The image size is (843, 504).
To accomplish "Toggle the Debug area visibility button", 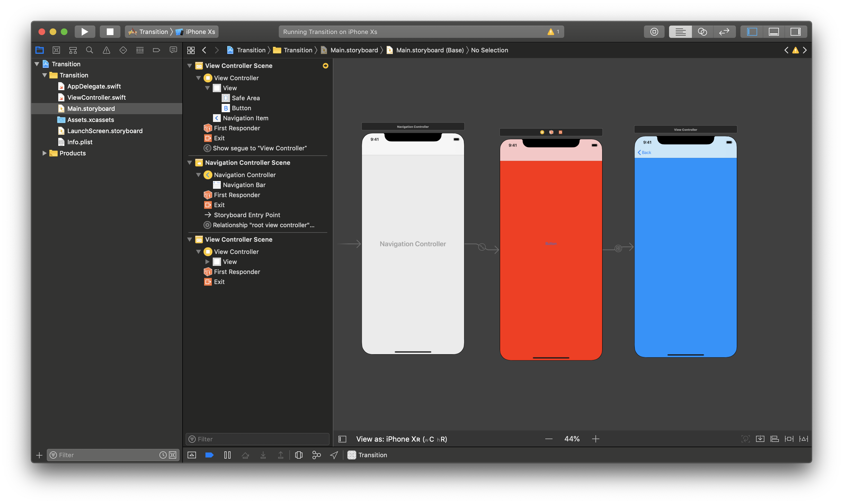I will pyautogui.click(x=774, y=31).
